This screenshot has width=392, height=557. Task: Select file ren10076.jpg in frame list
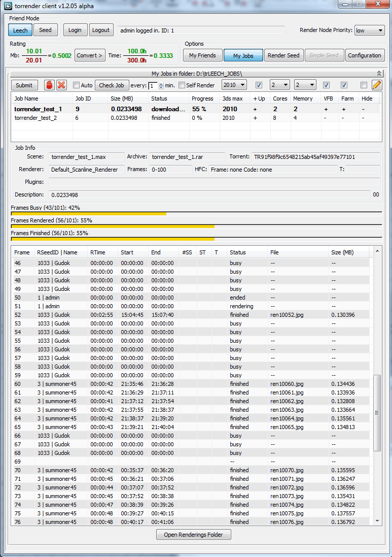coord(287,522)
